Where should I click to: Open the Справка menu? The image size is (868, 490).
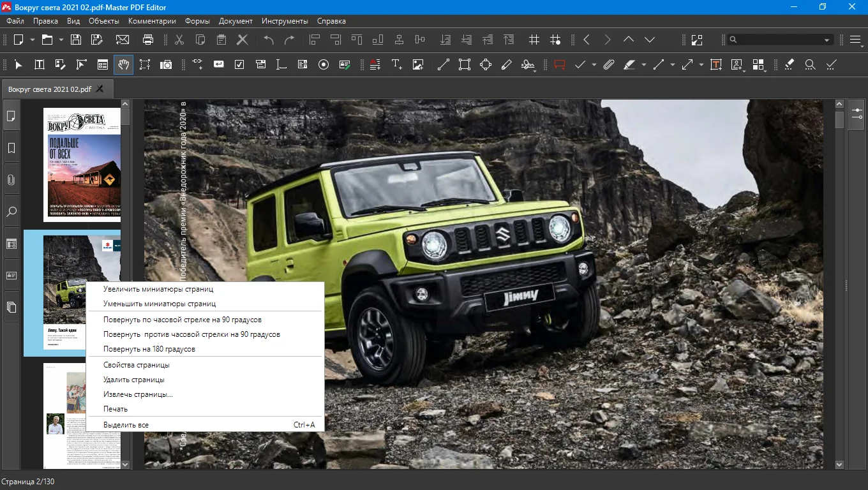(331, 21)
